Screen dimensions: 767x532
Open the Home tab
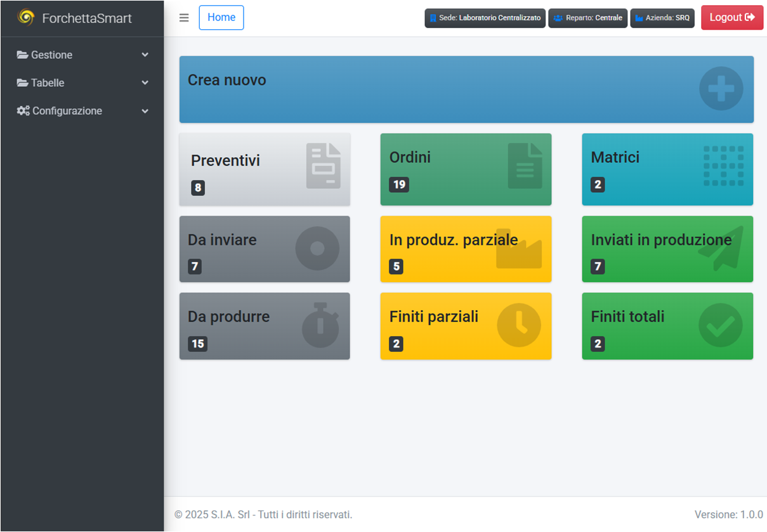coord(221,18)
